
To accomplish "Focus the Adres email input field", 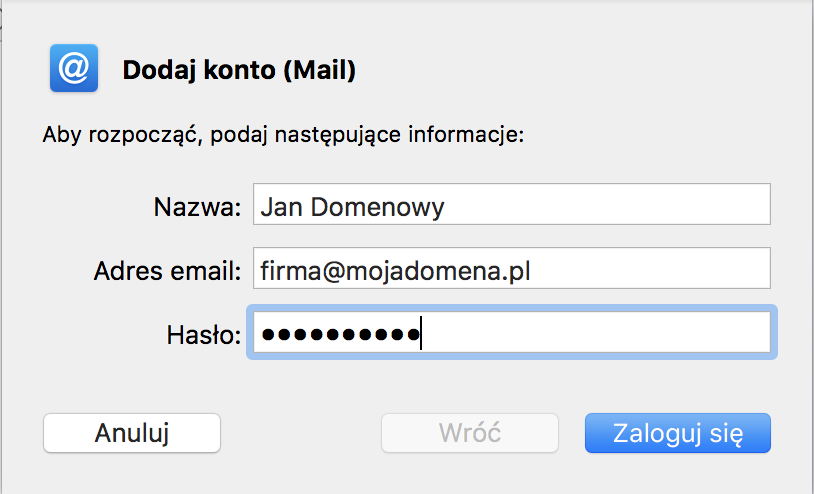I will point(511,268).
